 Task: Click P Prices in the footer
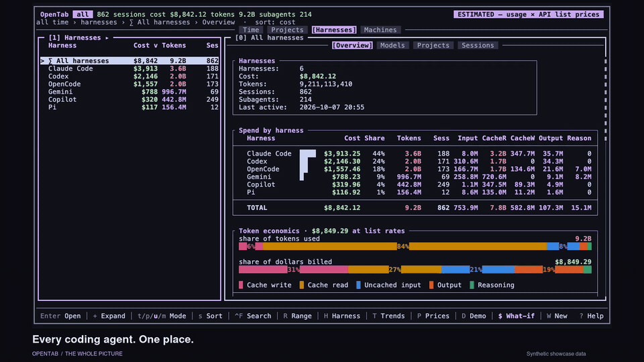435,316
